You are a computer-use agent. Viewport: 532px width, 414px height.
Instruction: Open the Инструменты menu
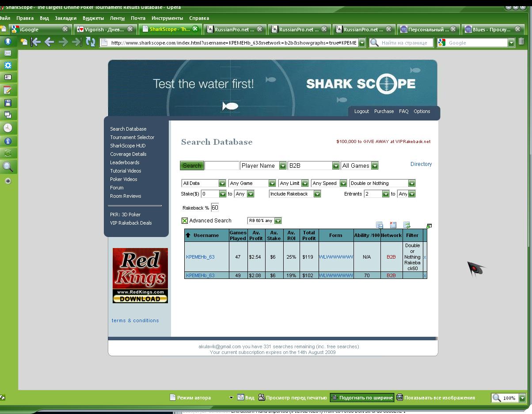(x=167, y=18)
